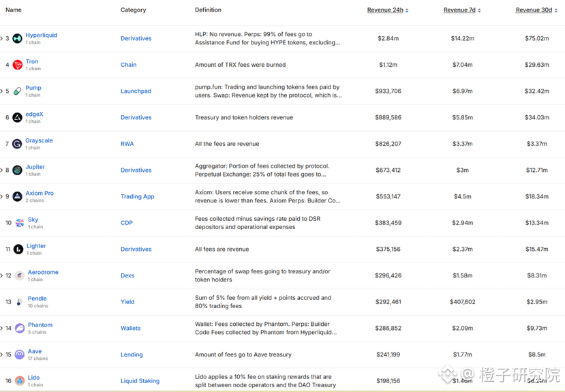Expand the Aerodrome row chevron
565x392 pixels.
click(1, 275)
